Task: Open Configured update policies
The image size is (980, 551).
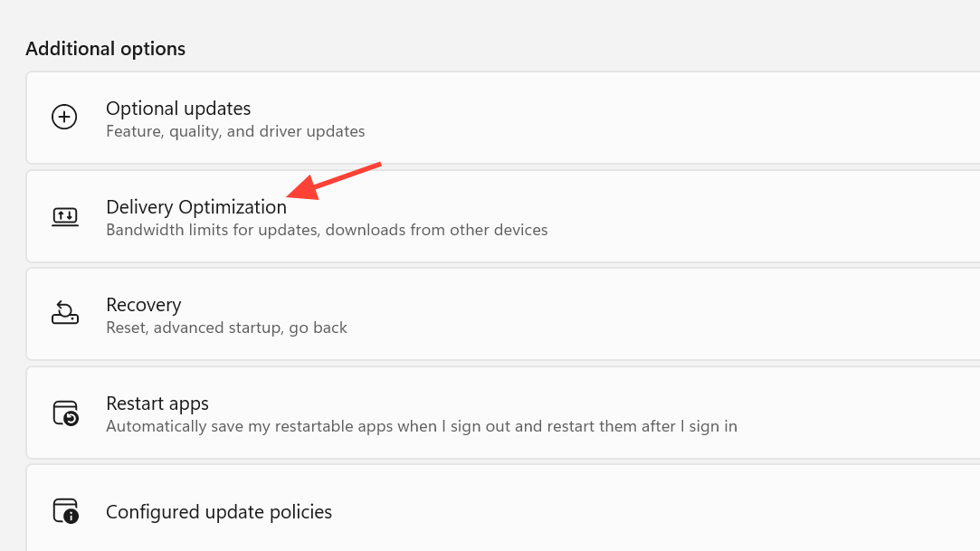Action: pyautogui.click(x=219, y=512)
